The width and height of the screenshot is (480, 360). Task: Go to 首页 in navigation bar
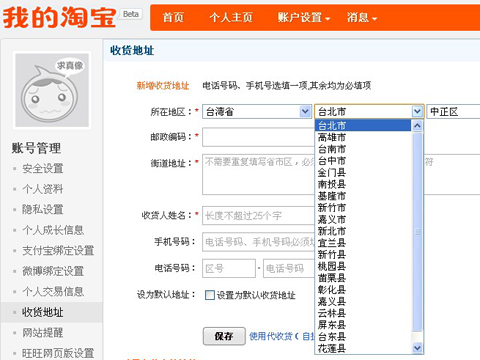point(173,17)
